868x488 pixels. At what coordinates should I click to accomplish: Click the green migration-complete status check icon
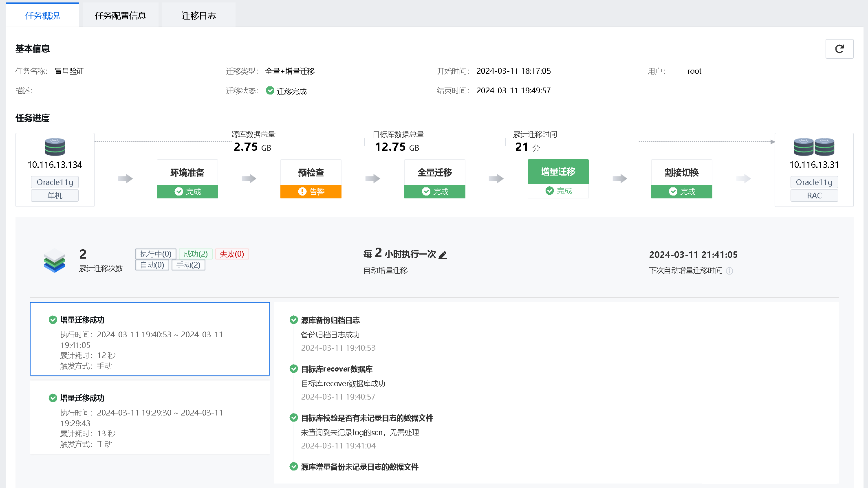coord(270,90)
